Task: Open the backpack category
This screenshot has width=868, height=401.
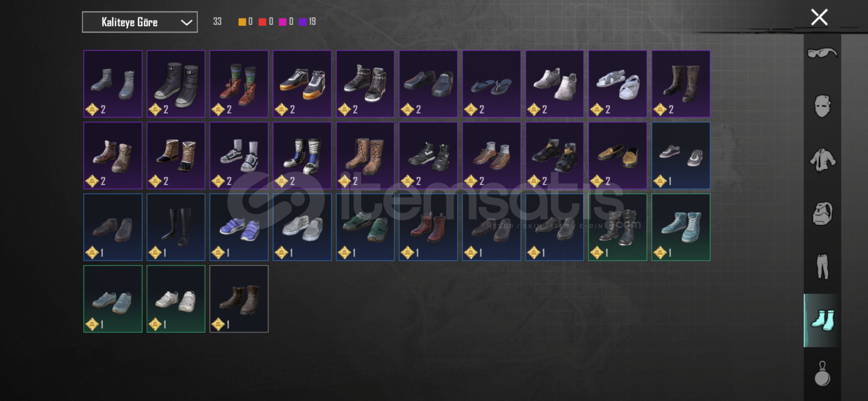Action: coord(822,213)
